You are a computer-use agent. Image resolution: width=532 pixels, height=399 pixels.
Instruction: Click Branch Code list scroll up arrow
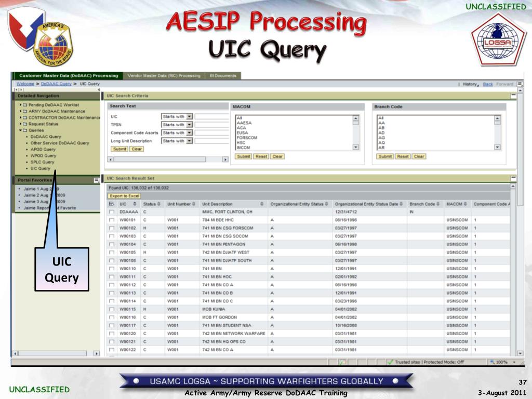[x=497, y=118]
